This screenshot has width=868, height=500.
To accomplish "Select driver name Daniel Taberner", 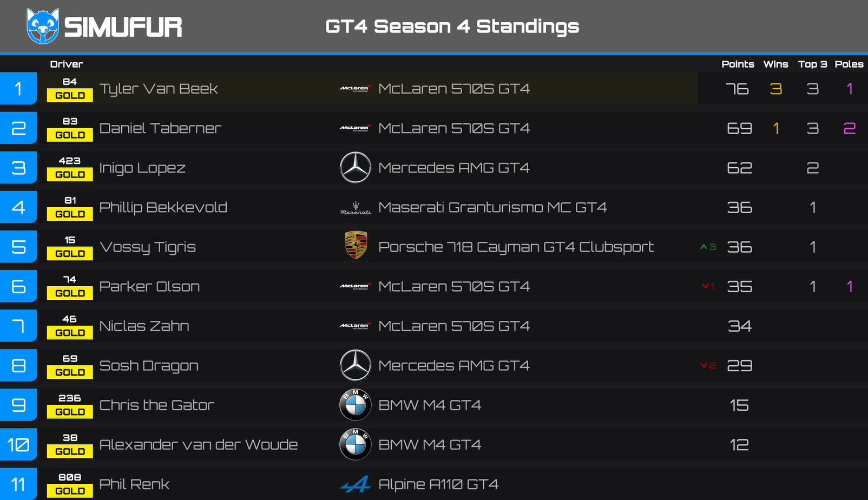I will click(x=160, y=128).
